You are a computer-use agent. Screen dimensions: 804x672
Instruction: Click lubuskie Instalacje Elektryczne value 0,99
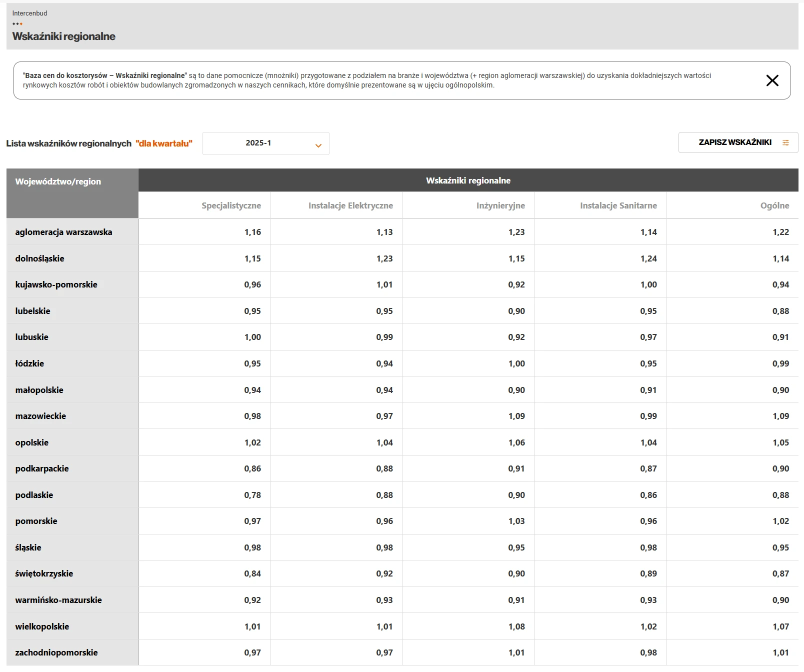point(384,337)
